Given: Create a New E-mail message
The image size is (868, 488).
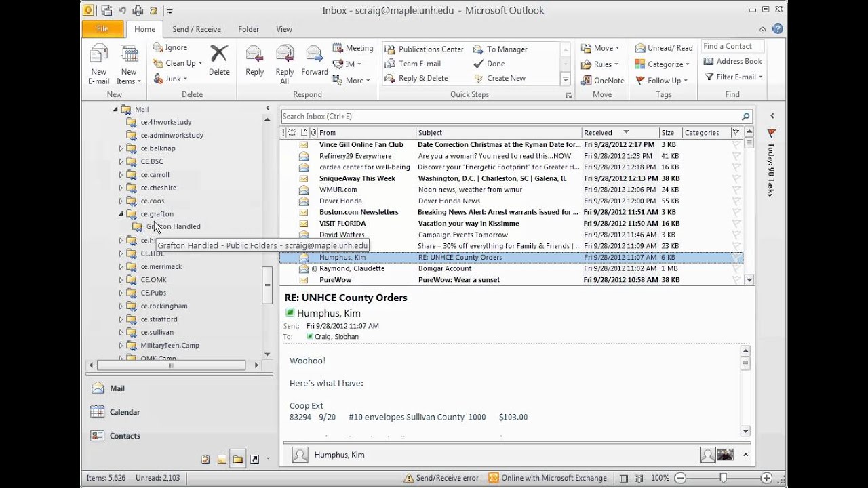Looking at the screenshot, I should [99, 64].
